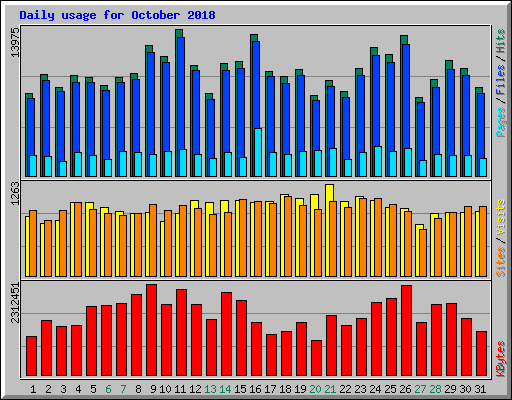The height and width of the screenshot is (400, 512).
Task: Click the 'Daily usage for October 2018' title
Action: click(117, 15)
